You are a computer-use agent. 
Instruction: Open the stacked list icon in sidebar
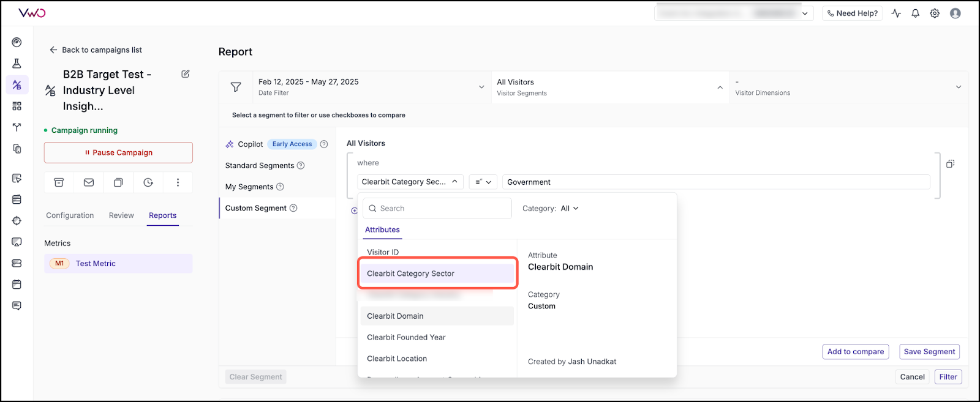[x=17, y=199]
